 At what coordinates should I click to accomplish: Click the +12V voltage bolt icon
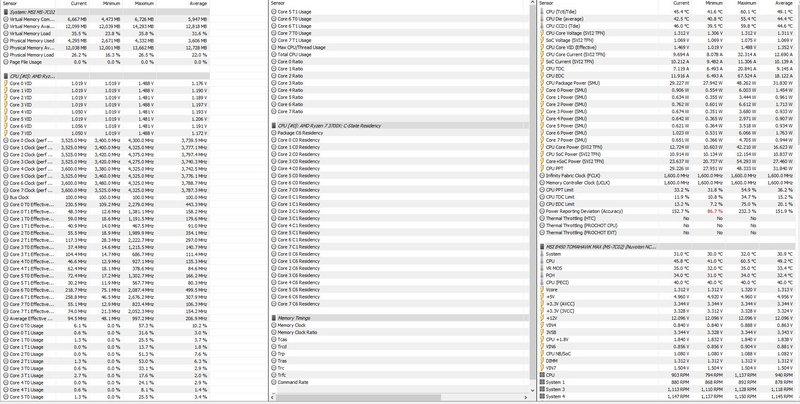[x=542, y=318]
